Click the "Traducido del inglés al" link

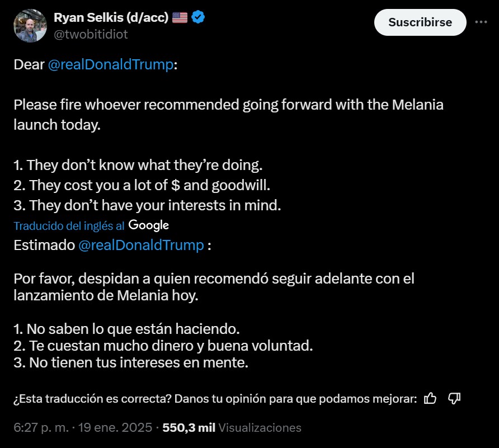(x=69, y=226)
